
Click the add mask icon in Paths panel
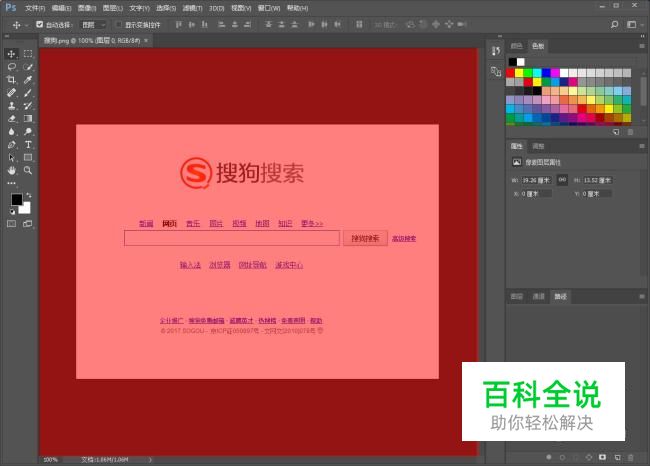602,457
